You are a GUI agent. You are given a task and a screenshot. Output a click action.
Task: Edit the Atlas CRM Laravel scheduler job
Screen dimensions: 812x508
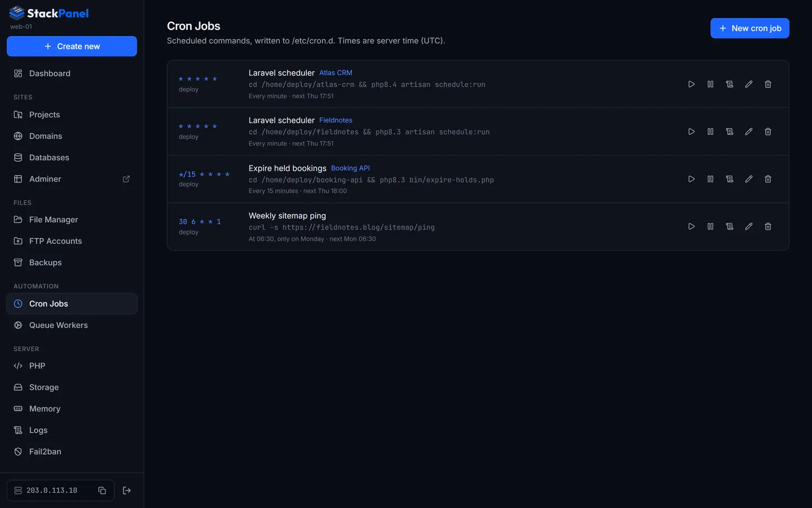tap(749, 84)
